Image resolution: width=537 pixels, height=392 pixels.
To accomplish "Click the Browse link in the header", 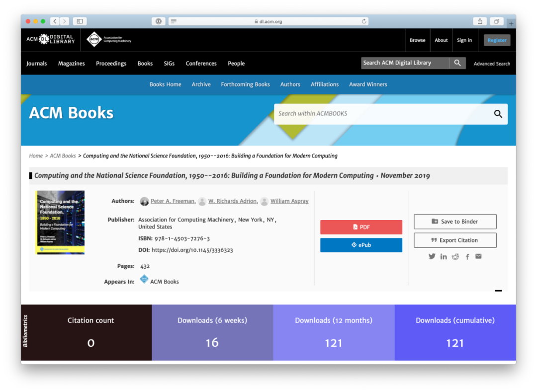I will [418, 40].
